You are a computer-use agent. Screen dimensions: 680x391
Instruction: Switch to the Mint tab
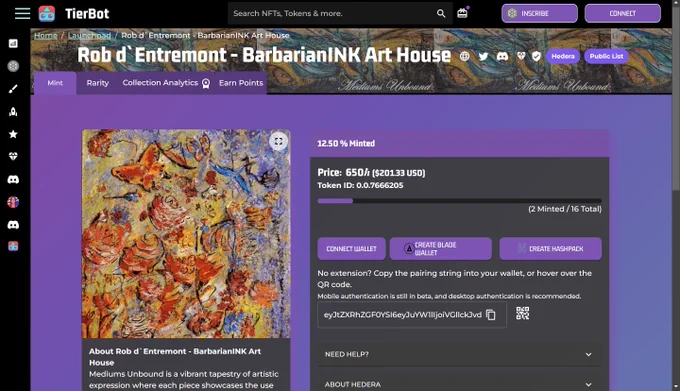55,83
